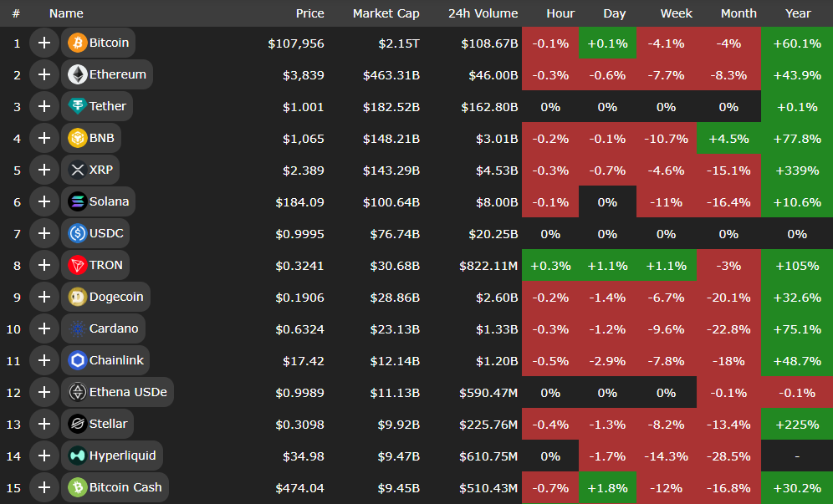Expand Bitcoin Cash row with plus button

[43, 487]
